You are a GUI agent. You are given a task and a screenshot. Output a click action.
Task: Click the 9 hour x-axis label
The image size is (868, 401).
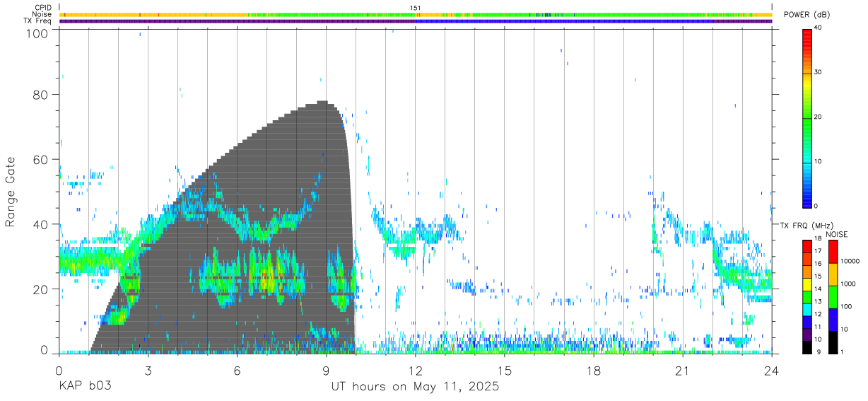[x=326, y=371]
